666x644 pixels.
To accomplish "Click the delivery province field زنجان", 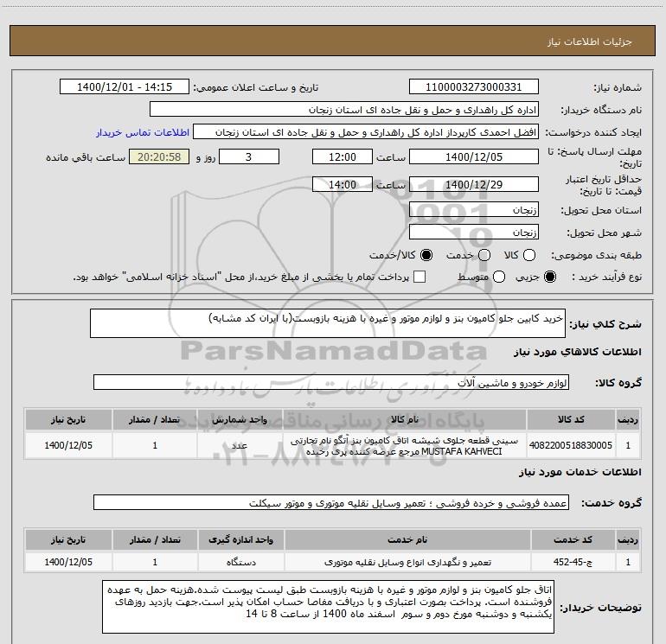I will 474,210.
